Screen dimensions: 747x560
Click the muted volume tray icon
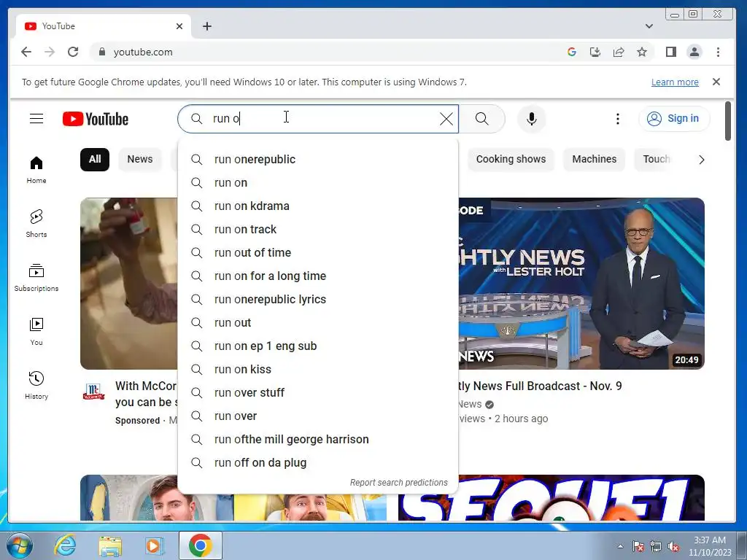(673, 546)
